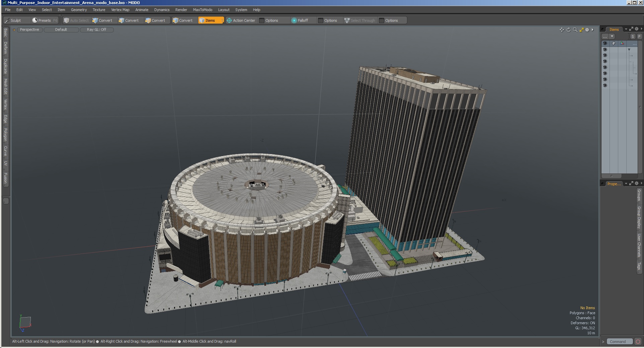Open the Items tab dropdown arrow
This screenshot has width=644, height=348.
tap(626, 29)
